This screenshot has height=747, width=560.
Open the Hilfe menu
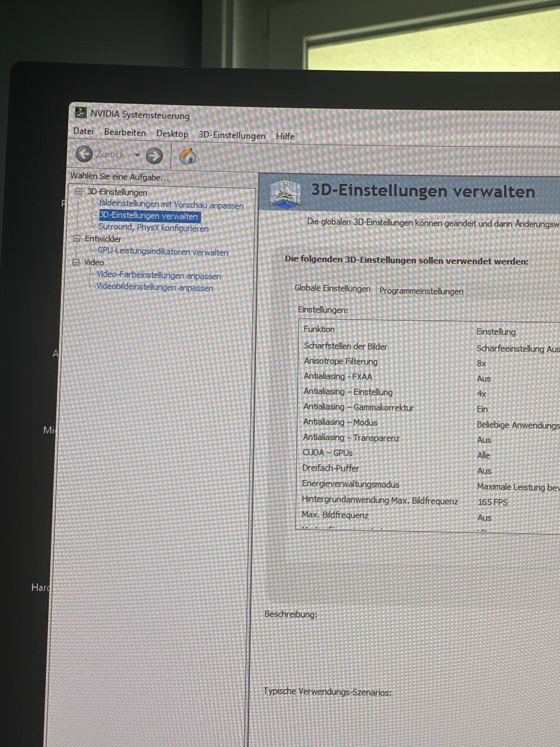(x=285, y=136)
